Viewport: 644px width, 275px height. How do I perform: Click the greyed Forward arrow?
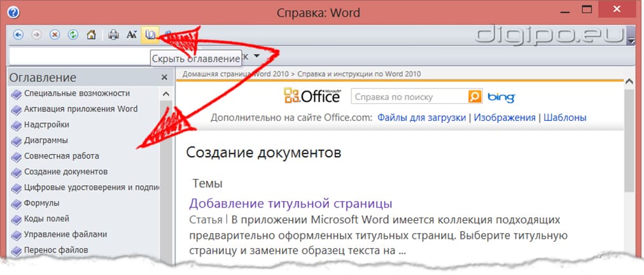(36, 35)
